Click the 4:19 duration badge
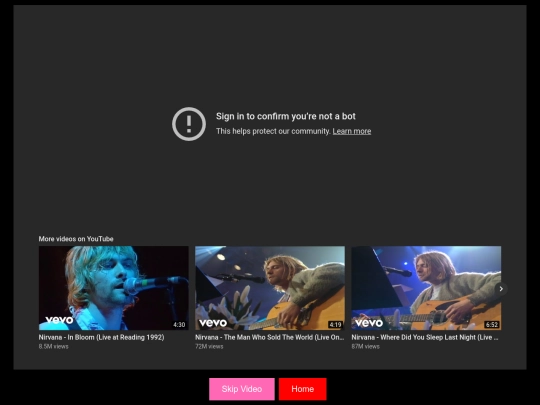 pos(335,324)
